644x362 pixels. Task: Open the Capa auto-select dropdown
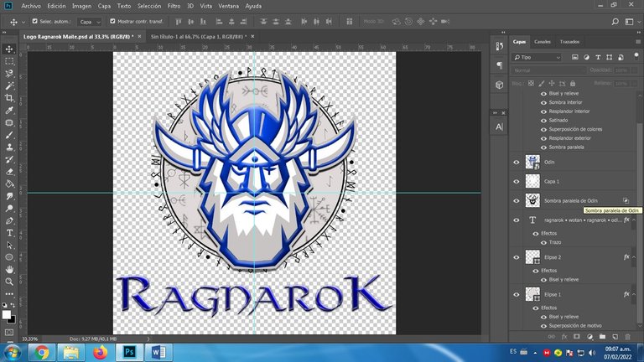coord(90,21)
